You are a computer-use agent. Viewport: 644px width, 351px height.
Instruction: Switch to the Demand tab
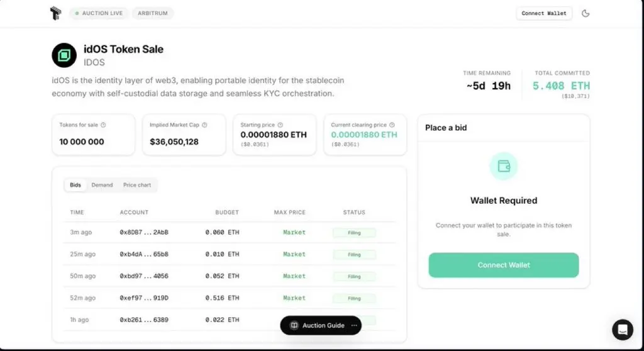coord(102,185)
